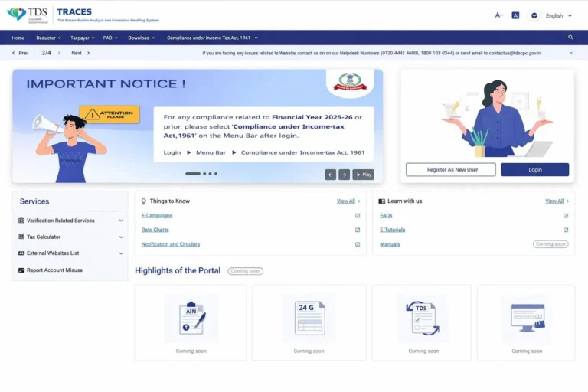Click the TRACES title text
The image size is (588, 392).
click(74, 12)
